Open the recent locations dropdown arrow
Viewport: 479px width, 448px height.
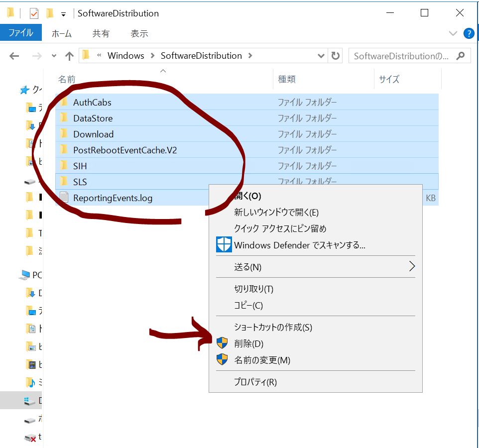(54, 56)
